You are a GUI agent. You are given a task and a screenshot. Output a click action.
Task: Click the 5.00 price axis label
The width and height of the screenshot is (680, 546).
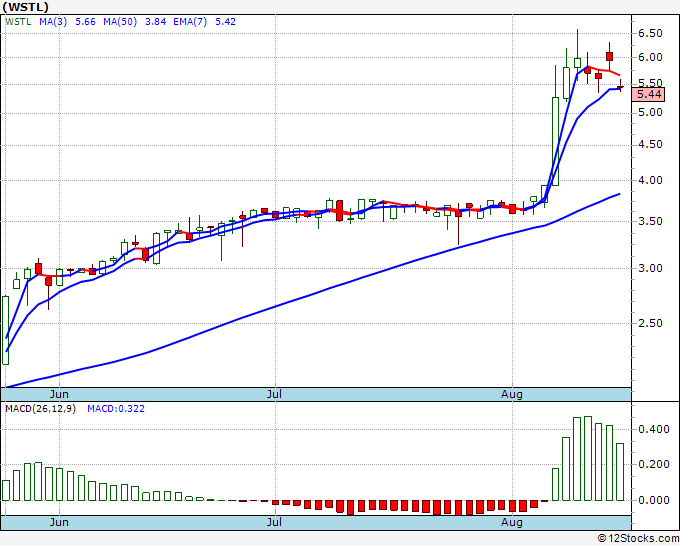point(650,112)
